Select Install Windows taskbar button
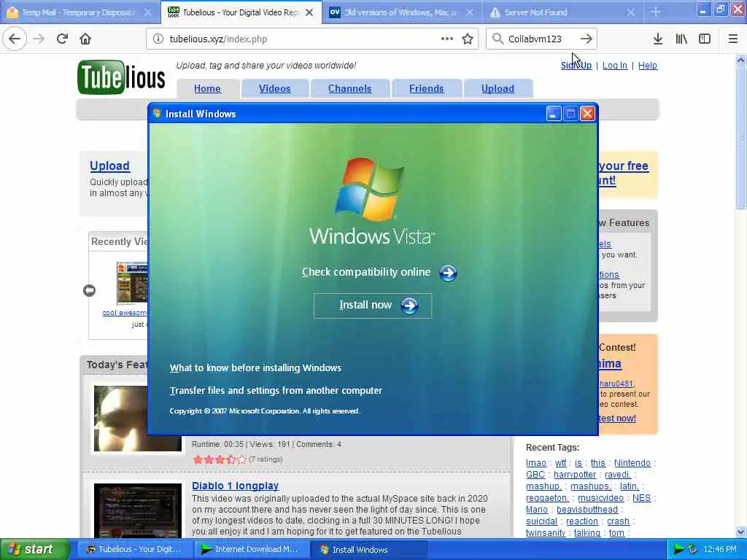 click(x=368, y=549)
